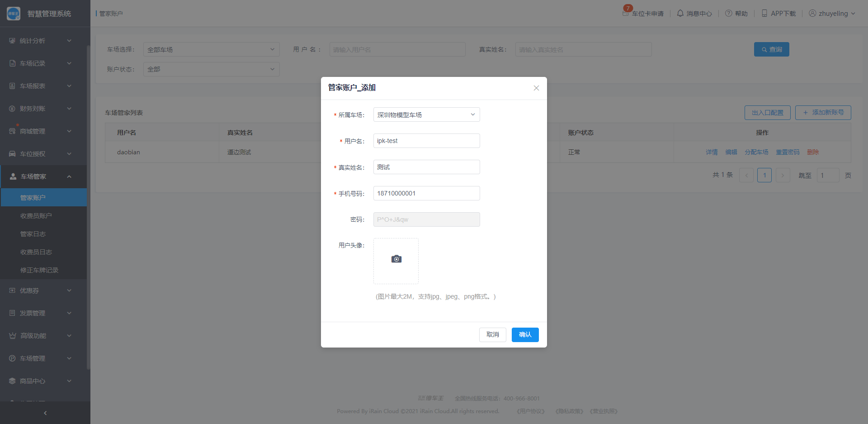Open the 账户状态 全部 dropdown
Viewport: 868px width, 424px height.
[x=211, y=69]
